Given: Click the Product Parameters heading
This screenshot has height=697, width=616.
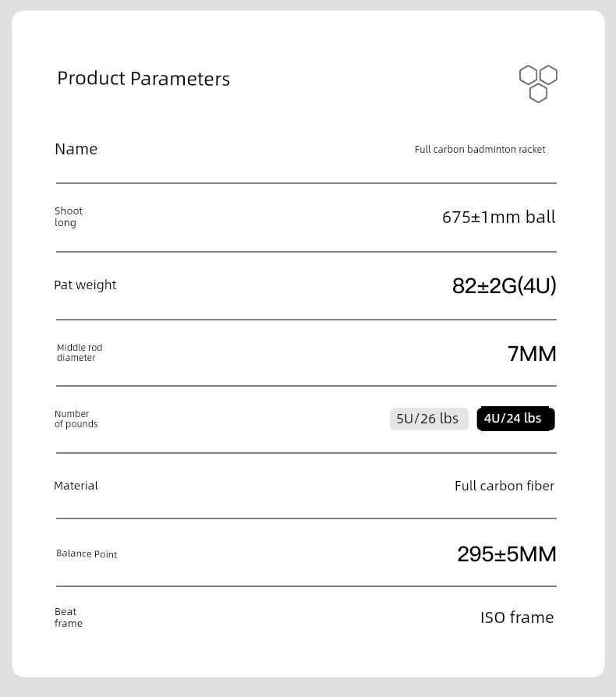Looking at the screenshot, I should click(143, 79).
